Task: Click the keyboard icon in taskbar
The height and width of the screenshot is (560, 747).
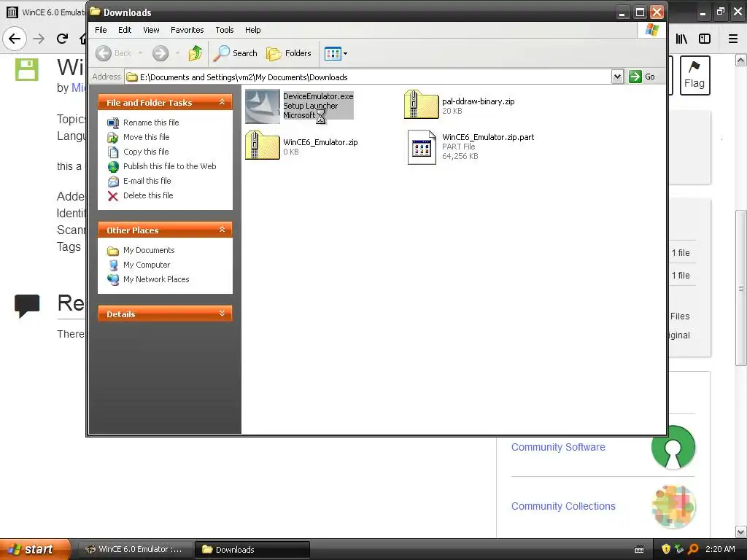Action: pos(639,550)
